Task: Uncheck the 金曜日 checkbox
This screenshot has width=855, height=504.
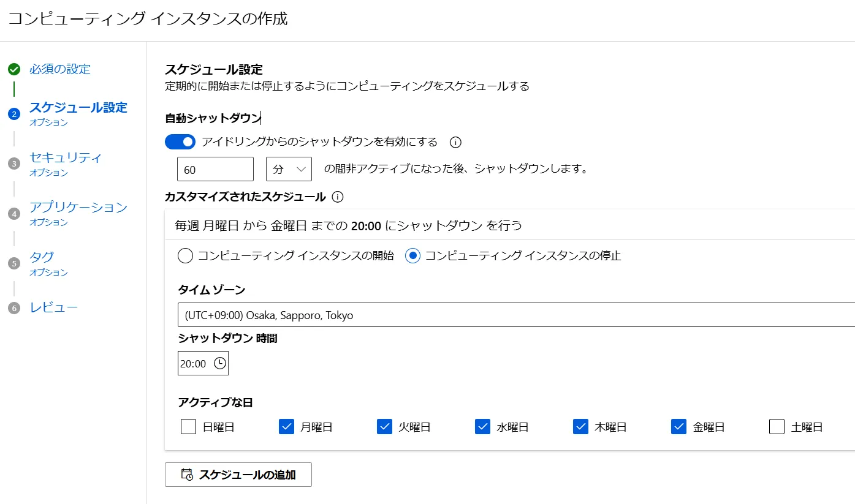Action: (x=678, y=426)
